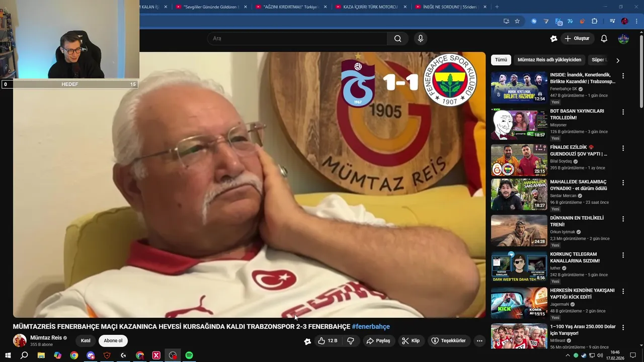The height and width of the screenshot is (362, 644).
Task: Close the AĞZINI KIRDIRTMA tab
Action: (x=326, y=7)
